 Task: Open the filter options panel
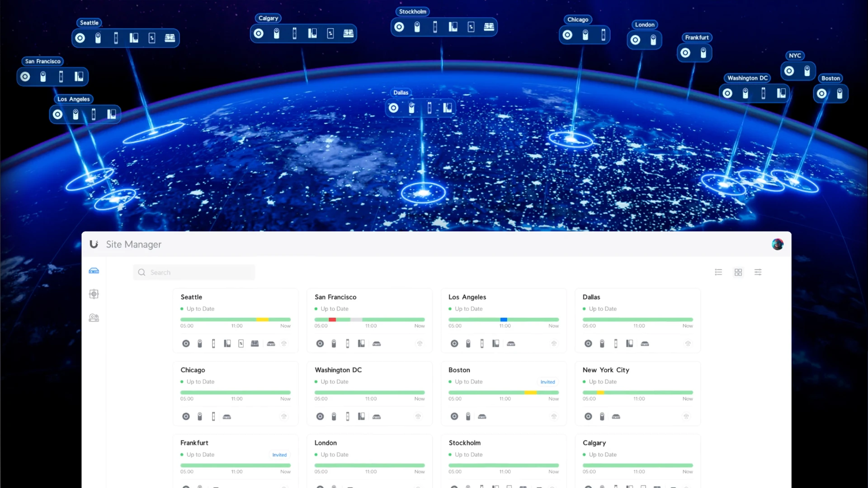click(x=759, y=272)
